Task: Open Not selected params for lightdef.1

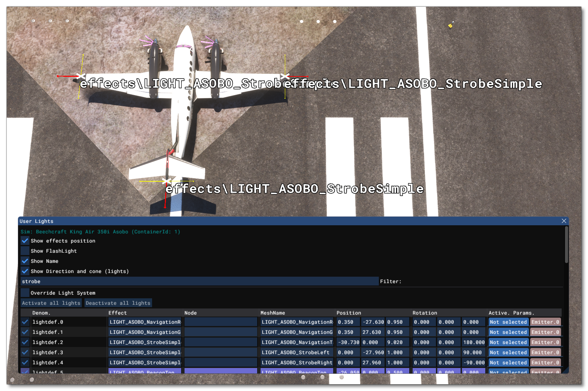Action: [x=508, y=332]
